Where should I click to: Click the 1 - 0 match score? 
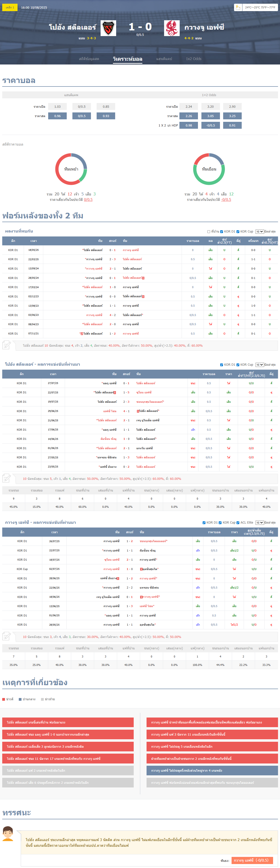pyautogui.click(x=140, y=27)
